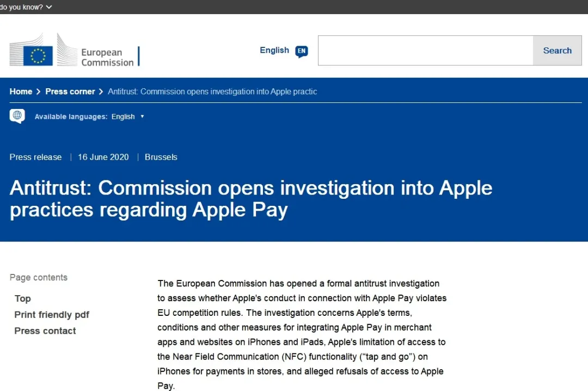
Task: Click the 'Press release' label
Action: 35,157
